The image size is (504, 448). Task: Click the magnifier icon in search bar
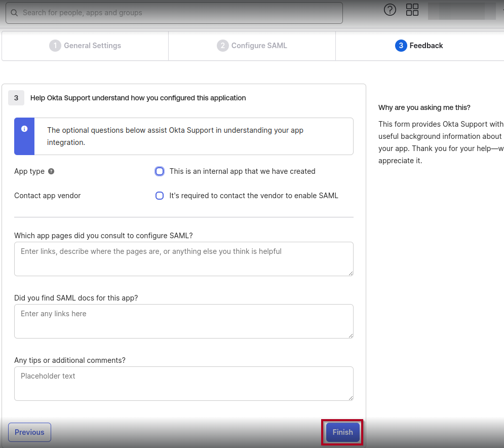14,13
